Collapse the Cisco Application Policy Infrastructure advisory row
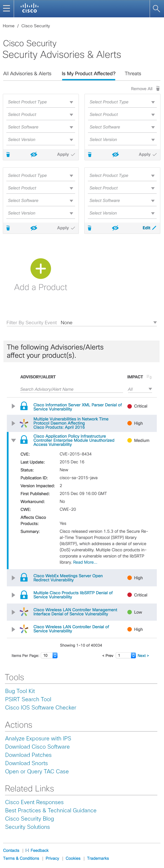 14,440
